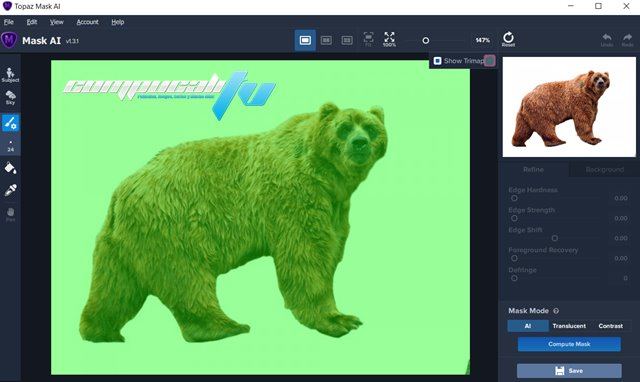Image resolution: width=640 pixels, height=382 pixels.
Task: Adjust the Edge Strength slider
Action: pyautogui.click(x=514, y=218)
